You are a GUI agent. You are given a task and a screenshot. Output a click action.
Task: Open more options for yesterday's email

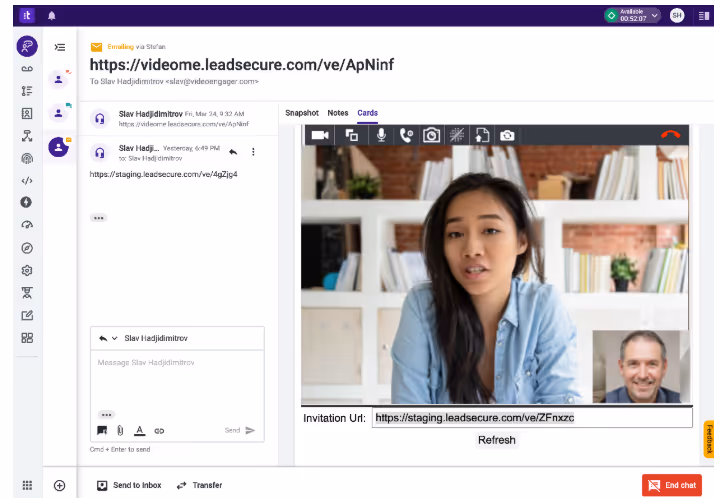pyautogui.click(x=253, y=152)
